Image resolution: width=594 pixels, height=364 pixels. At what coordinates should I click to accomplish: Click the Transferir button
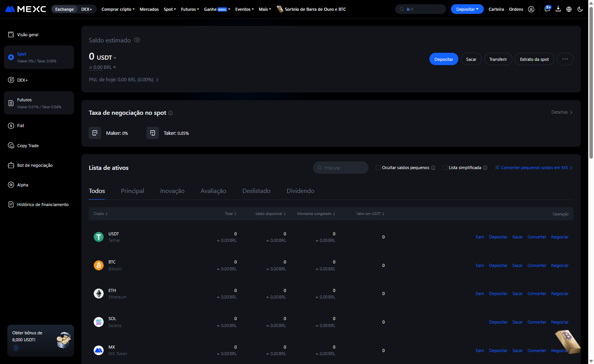point(498,59)
